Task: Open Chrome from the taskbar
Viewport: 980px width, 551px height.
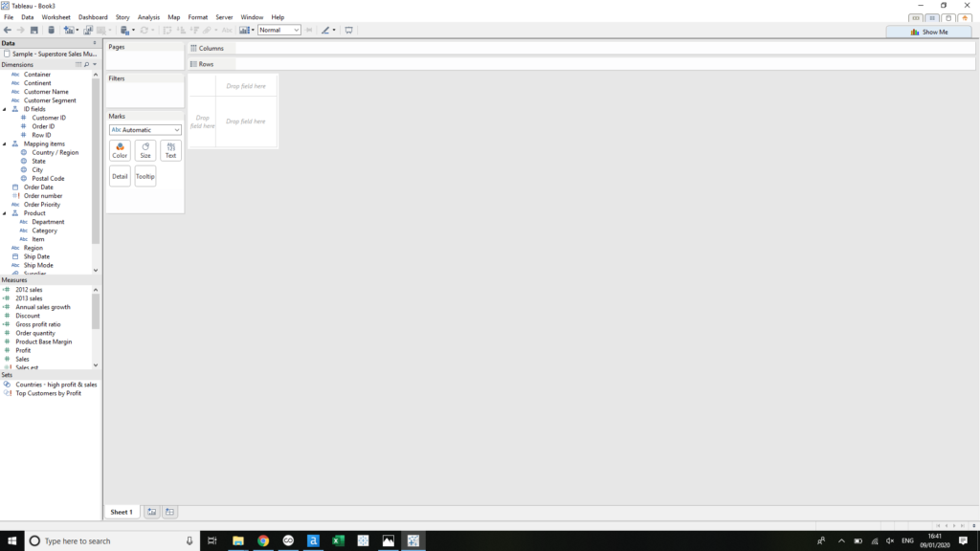Action: tap(263, 541)
